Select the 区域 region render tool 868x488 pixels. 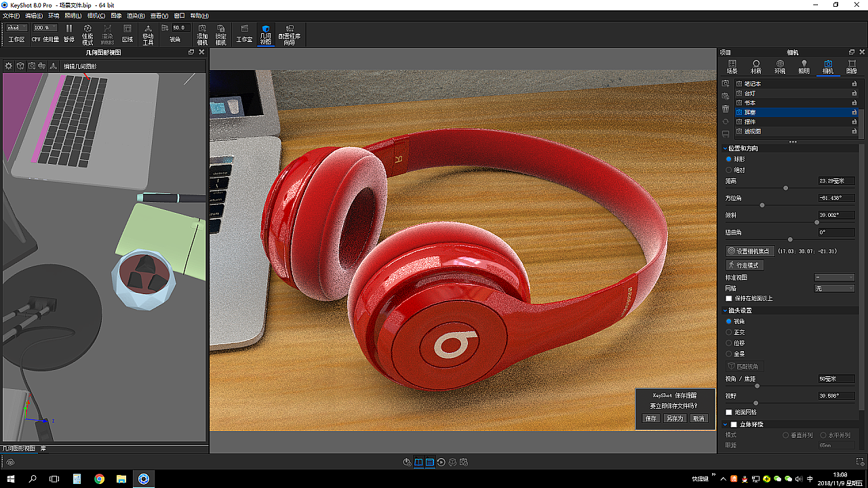[x=127, y=33]
